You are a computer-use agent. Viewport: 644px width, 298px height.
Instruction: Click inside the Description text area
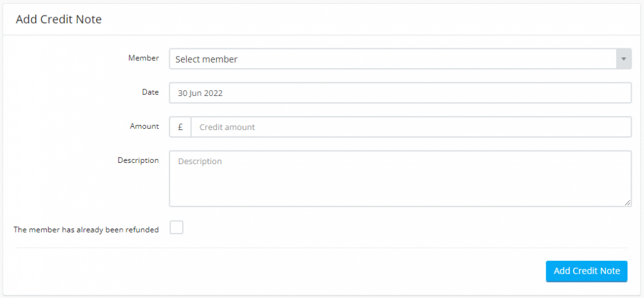(399, 183)
